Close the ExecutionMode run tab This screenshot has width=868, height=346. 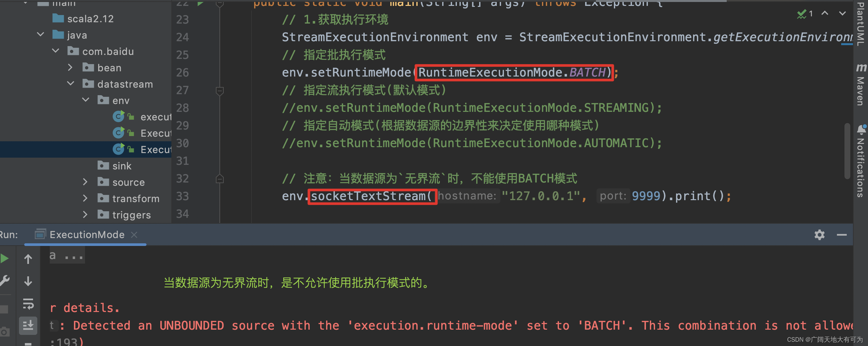[134, 235]
